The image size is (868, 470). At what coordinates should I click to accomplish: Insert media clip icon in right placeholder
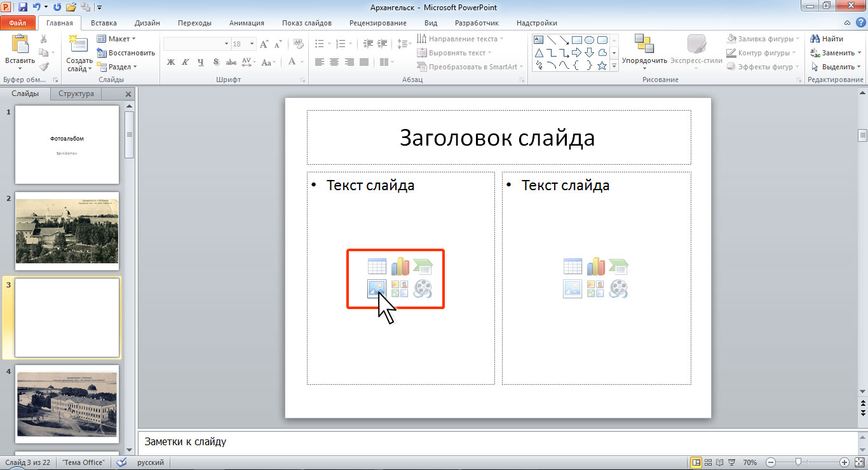(618, 289)
